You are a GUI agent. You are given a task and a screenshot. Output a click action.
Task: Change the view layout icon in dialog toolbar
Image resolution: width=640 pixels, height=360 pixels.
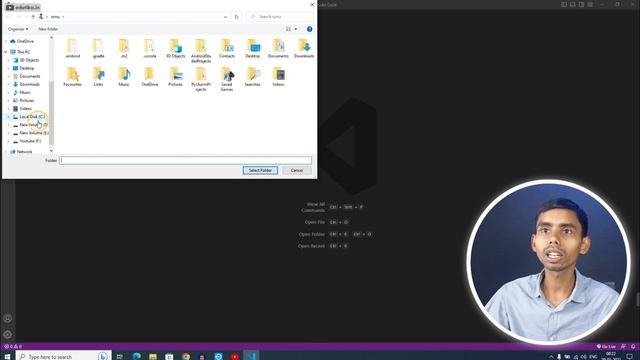(288, 29)
